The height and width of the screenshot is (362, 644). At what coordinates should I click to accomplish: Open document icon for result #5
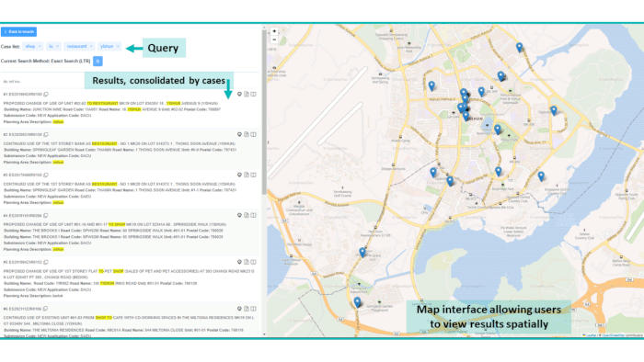247,262
